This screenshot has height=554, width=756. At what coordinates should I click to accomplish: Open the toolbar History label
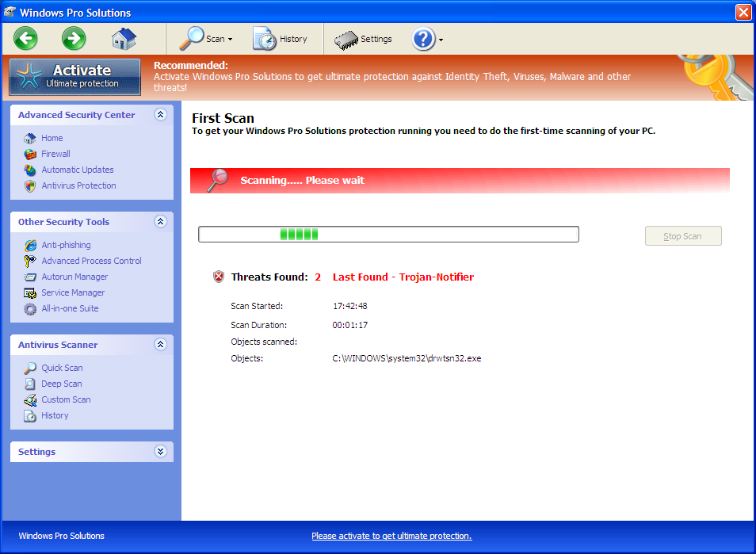tap(293, 39)
